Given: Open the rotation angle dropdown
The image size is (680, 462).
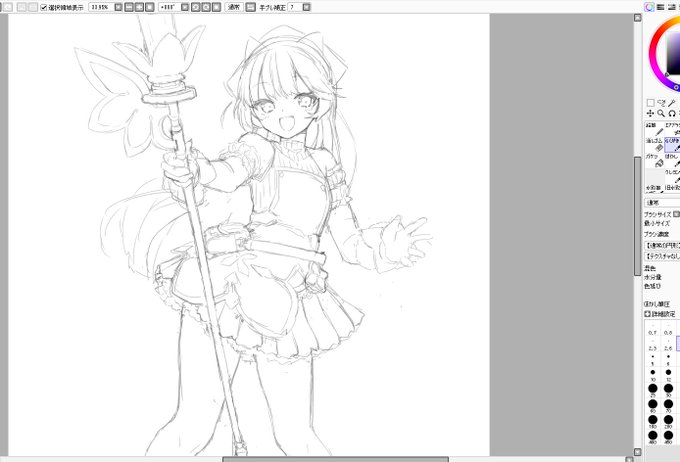Looking at the screenshot, I should [185, 7].
